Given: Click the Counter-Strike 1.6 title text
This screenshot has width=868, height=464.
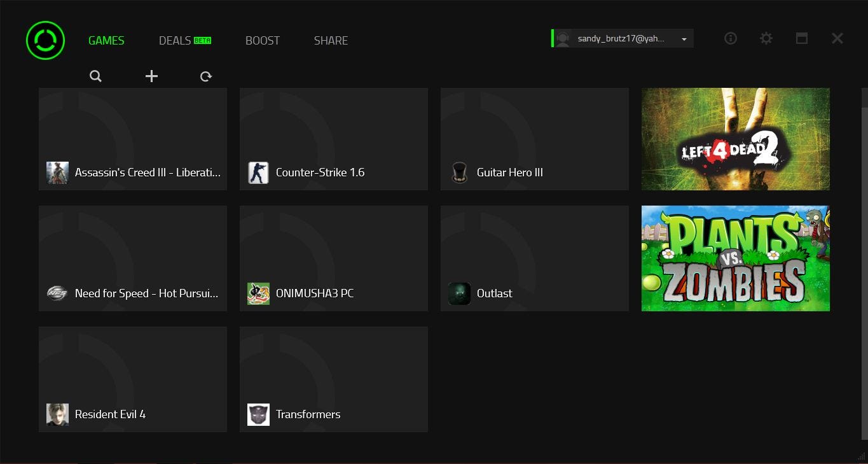Looking at the screenshot, I should click(320, 172).
